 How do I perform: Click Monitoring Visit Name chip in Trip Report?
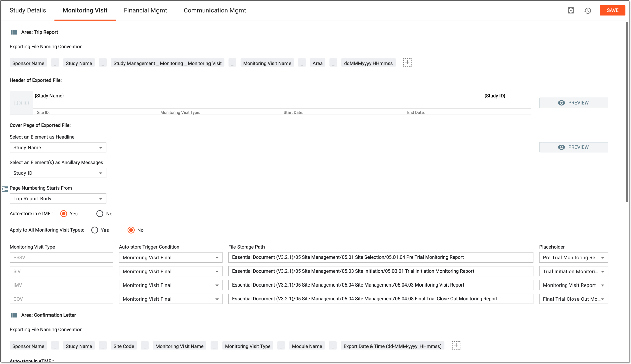pyautogui.click(x=267, y=63)
